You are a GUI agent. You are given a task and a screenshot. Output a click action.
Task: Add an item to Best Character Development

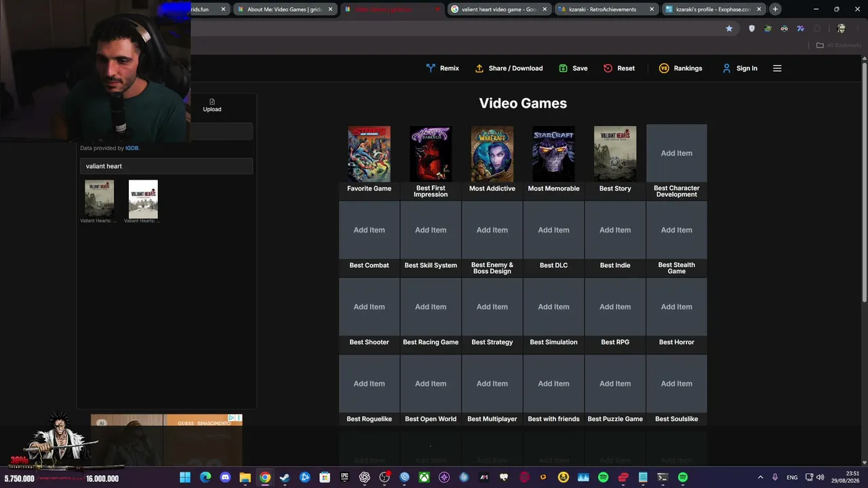click(677, 153)
